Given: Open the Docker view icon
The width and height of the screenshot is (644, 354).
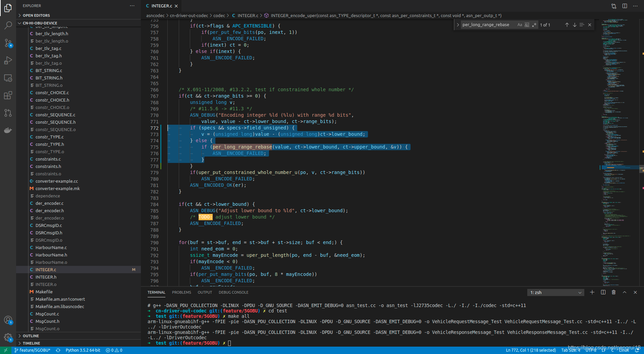Looking at the screenshot, I should [8, 130].
